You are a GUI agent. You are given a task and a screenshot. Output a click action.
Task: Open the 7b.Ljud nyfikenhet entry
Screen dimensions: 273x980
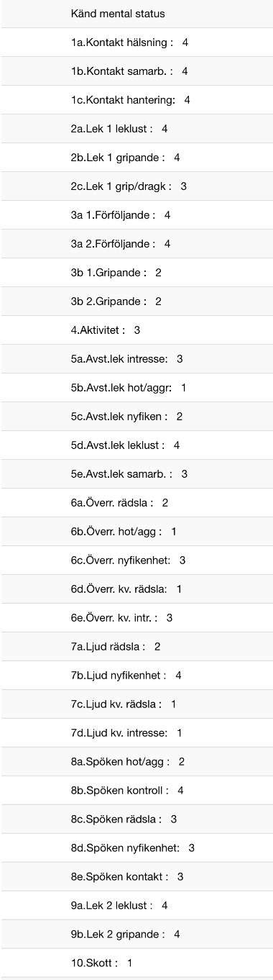(136, 676)
